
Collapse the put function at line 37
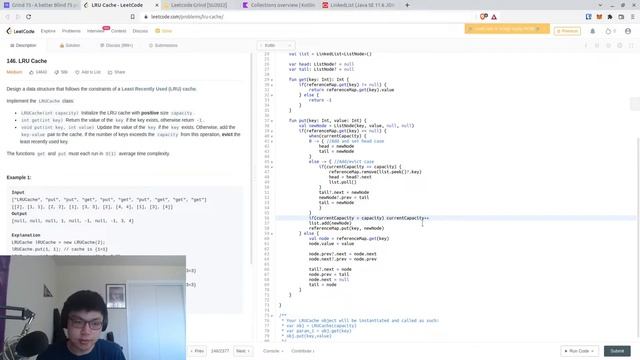(x=272, y=121)
